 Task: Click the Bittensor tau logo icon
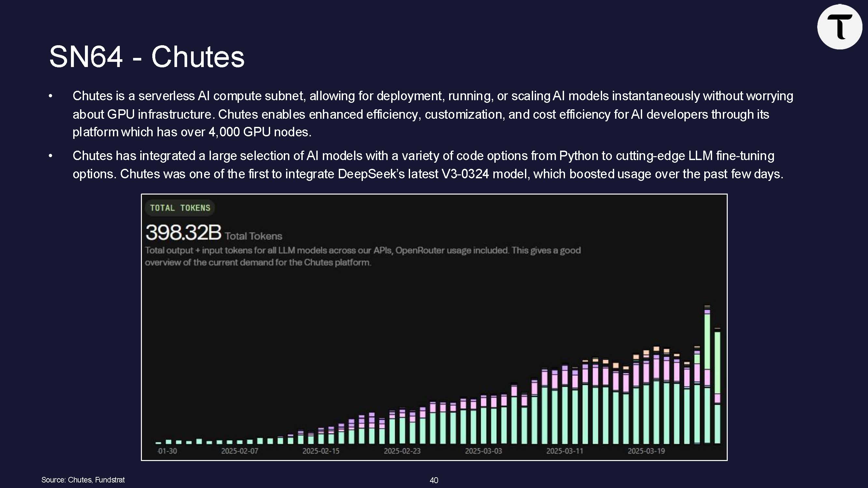[839, 27]
